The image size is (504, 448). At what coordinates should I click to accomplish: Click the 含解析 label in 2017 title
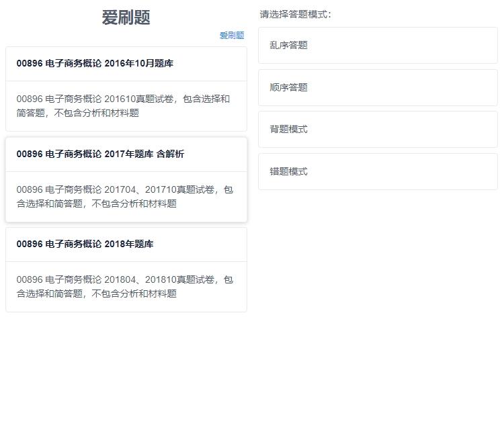(170, 154)
